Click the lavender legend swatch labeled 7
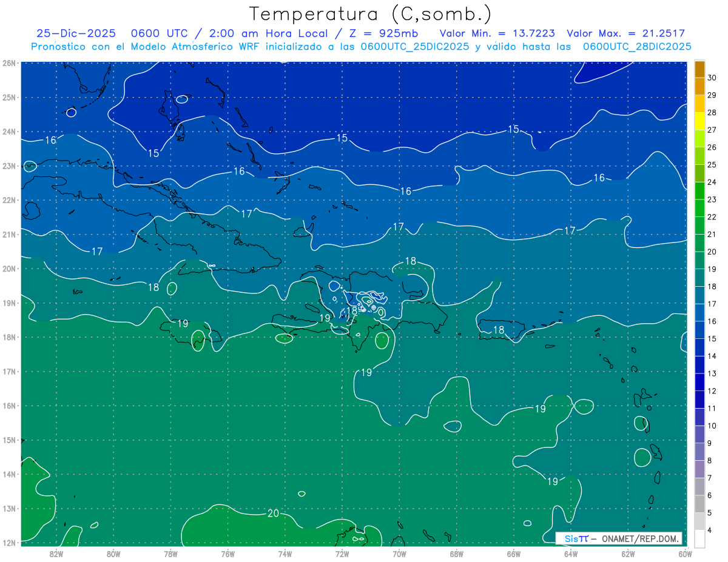 pyautogui.click(x=699, y=470)
